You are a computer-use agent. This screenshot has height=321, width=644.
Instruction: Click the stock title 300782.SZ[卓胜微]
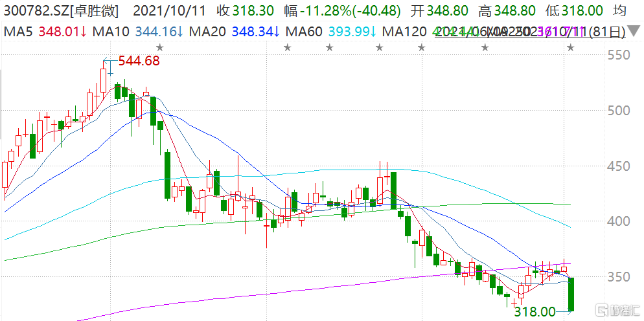coord(61,11)
